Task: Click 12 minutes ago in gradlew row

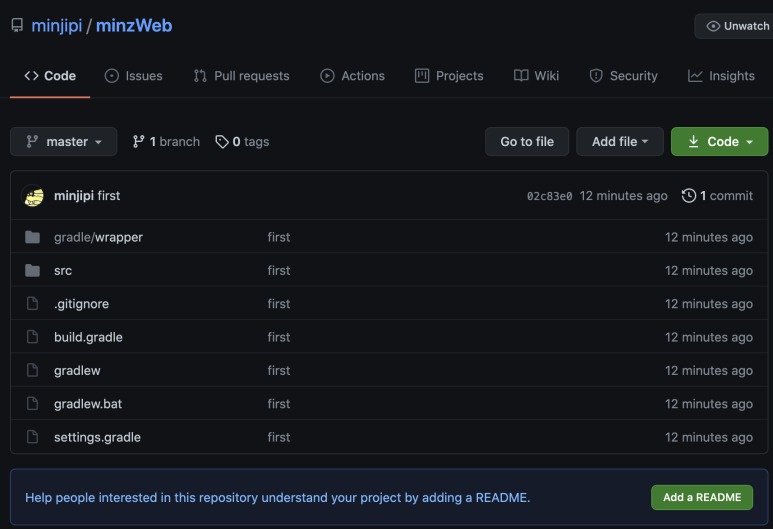Action: (709, 371)
